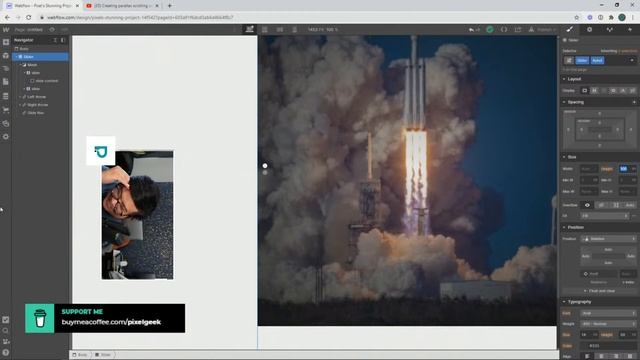Click buymeacoffee.com/pixelgeek support banner

click(x=105, y=318)
